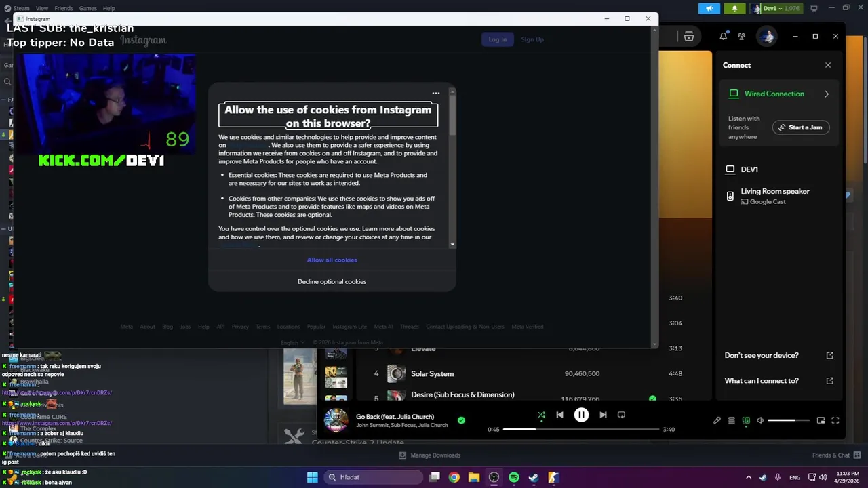This screenshot has height=488, width=868.
Task: Open the Steam View menu
Action: (42, 8)
